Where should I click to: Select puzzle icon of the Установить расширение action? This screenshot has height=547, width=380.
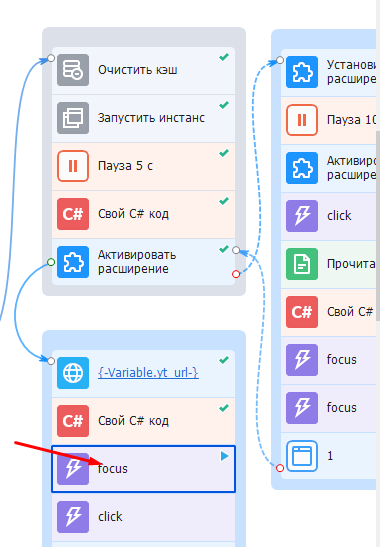click(x=302, y=72)
